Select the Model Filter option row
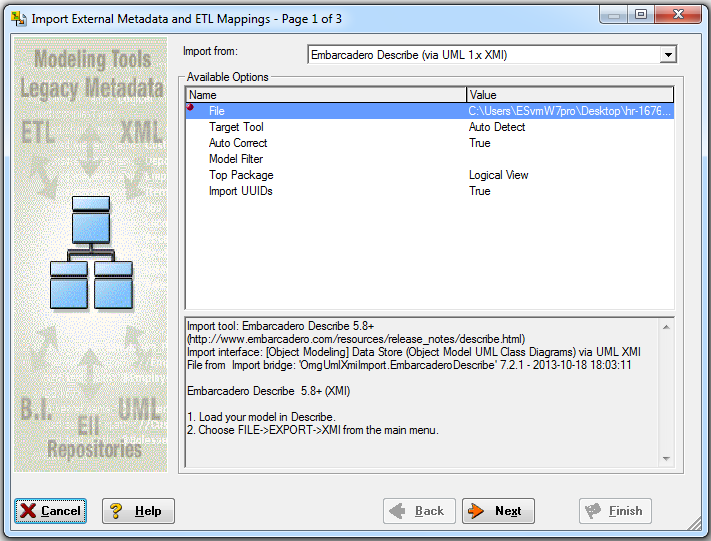711x541 pixels. coord(429,159)
